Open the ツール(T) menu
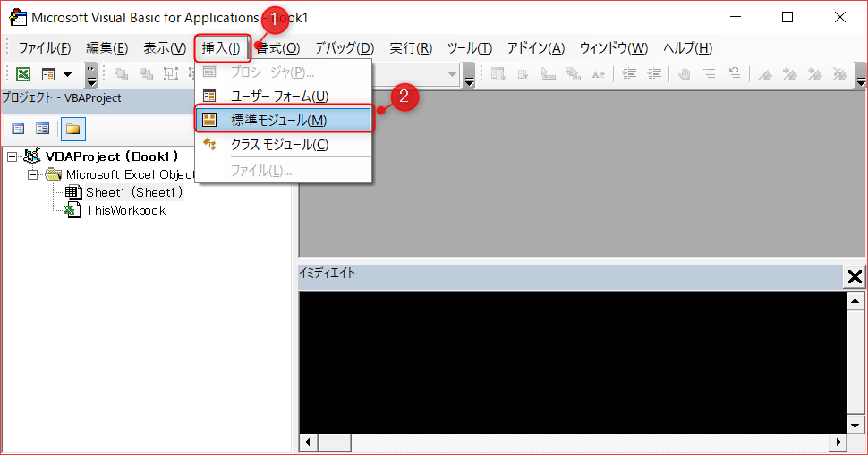This screenshot has width=868, height=455. click(470, 48)
